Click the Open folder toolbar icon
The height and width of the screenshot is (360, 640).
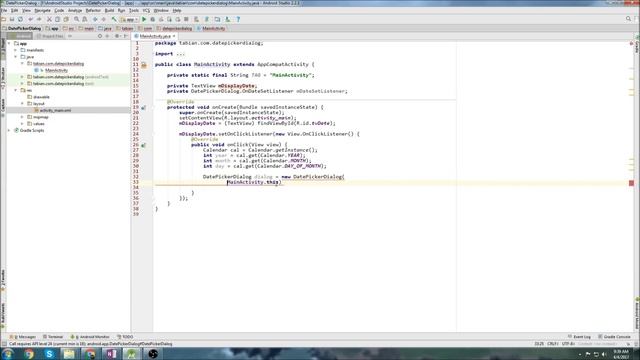coord(4,19)
